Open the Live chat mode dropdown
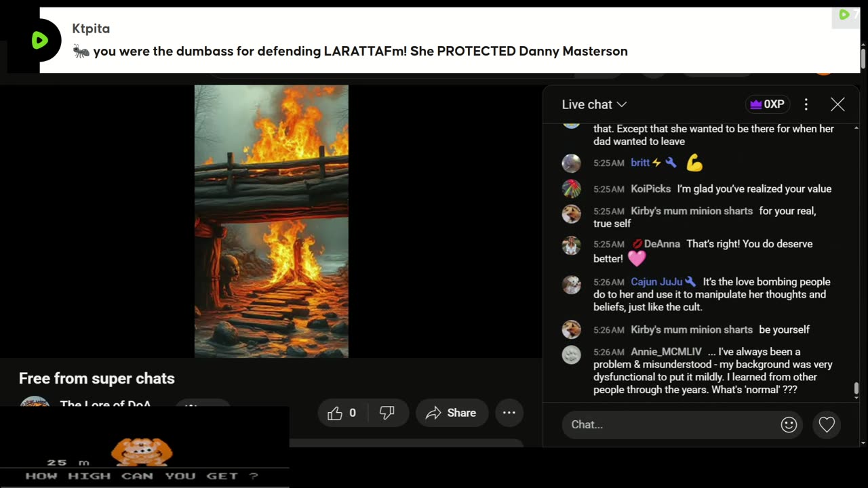Image resolution: width=868 pixels, height=488 pixels. 594,104
